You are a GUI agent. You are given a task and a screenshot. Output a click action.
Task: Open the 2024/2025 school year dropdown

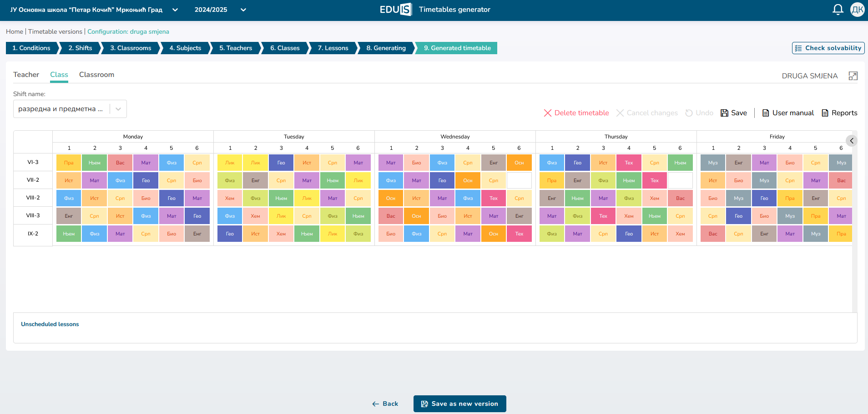(243, 10)
